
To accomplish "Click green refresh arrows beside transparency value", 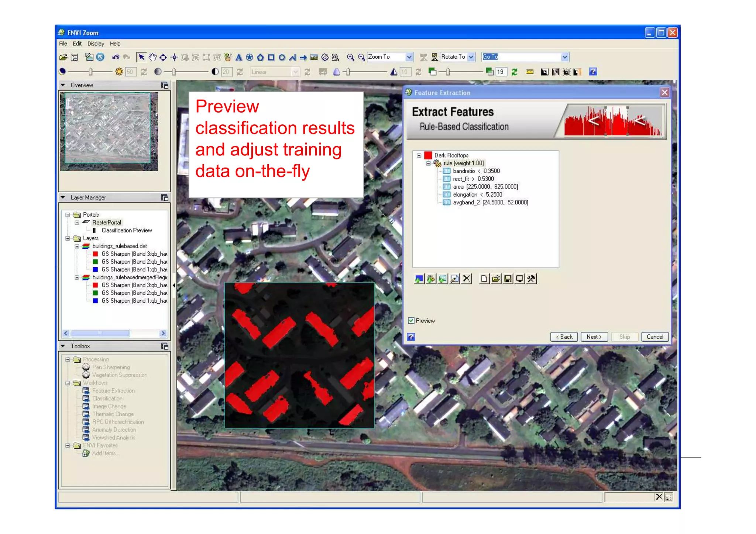I will pyautogui.click(x=514, y=72).
